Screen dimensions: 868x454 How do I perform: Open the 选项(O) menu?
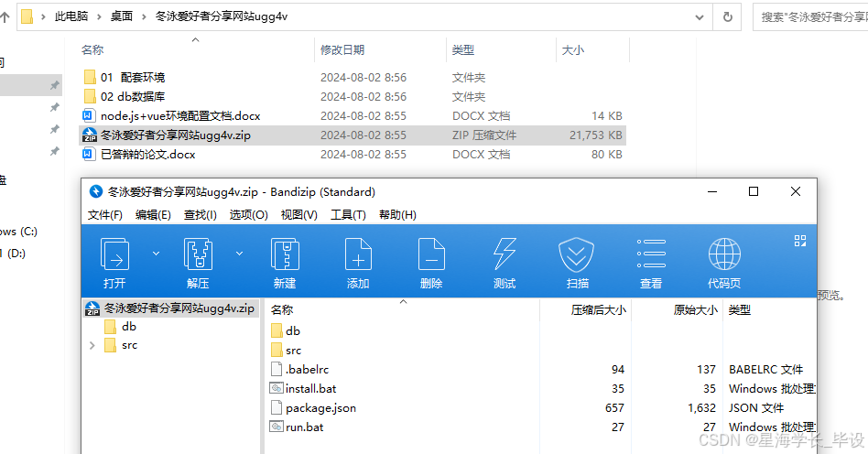(x=248, y=215)
